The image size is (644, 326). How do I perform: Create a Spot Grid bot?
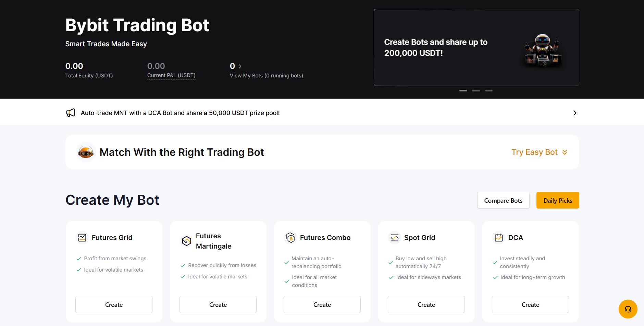(x=426, y=304)
